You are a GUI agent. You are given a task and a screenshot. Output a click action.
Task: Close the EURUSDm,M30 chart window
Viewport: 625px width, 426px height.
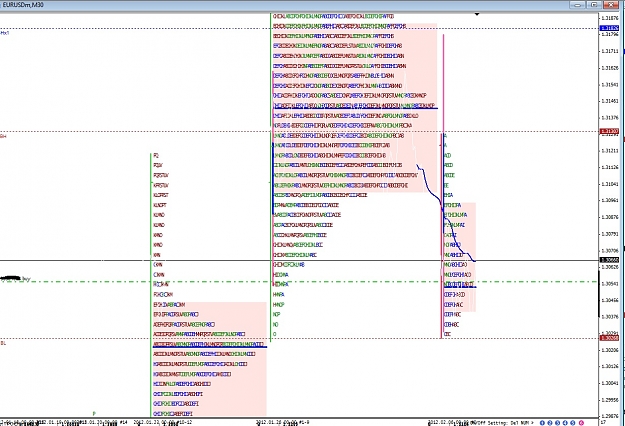[611, 5]
